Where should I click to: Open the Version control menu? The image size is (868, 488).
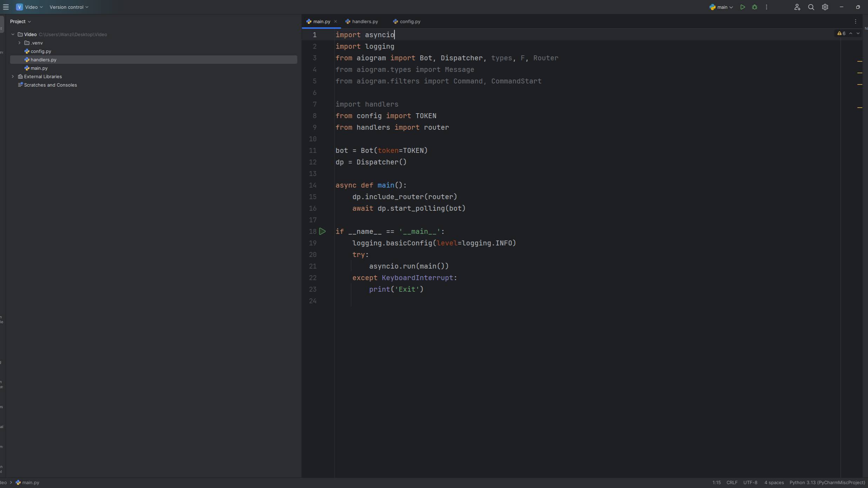(69, 7)
